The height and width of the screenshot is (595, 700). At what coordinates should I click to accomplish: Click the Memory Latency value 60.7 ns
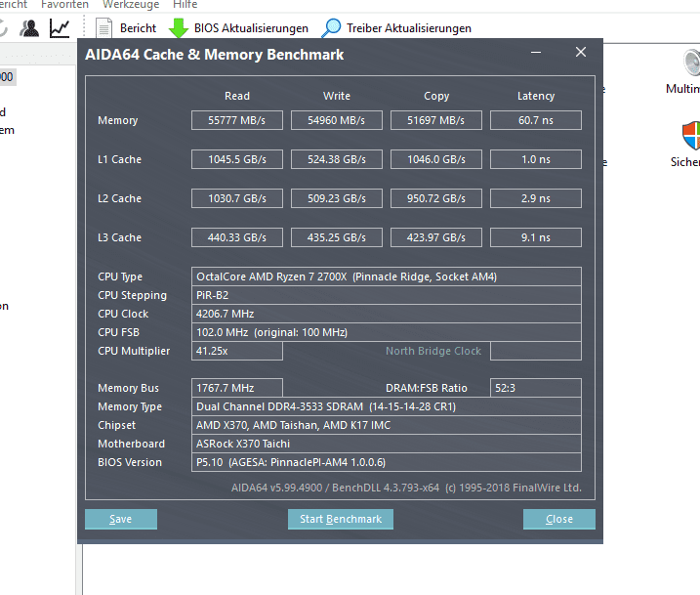[x=536, y=120]
